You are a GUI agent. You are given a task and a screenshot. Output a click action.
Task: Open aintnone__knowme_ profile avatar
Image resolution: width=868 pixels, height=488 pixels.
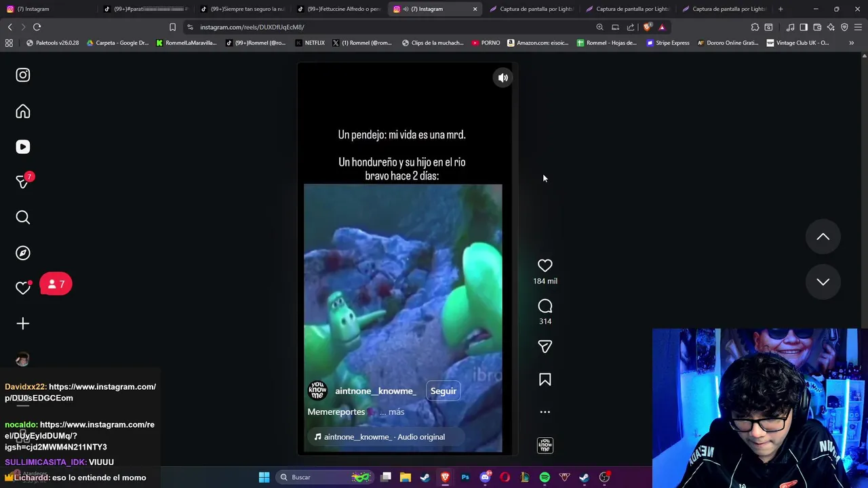[317, 390]
